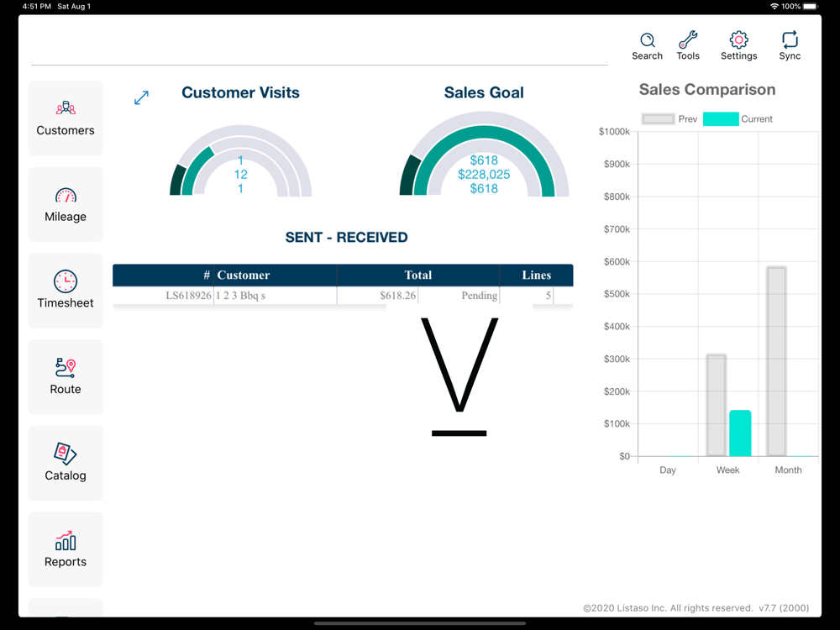This screenshot has height=630, width=840.
Task: Expand the dashboard with diagonal arrows icon
Action: pos(141,97)
